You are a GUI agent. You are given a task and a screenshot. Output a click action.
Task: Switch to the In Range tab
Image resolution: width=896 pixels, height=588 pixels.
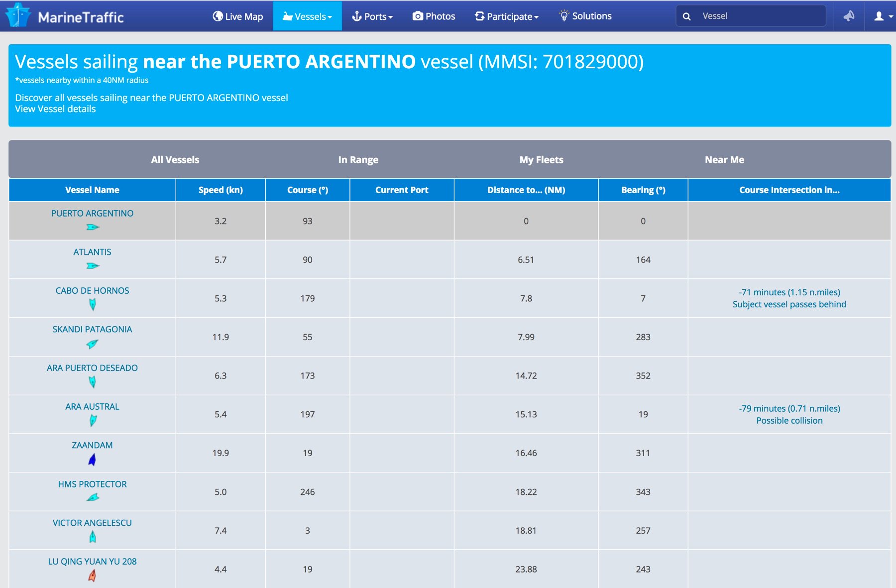point(358,160)
